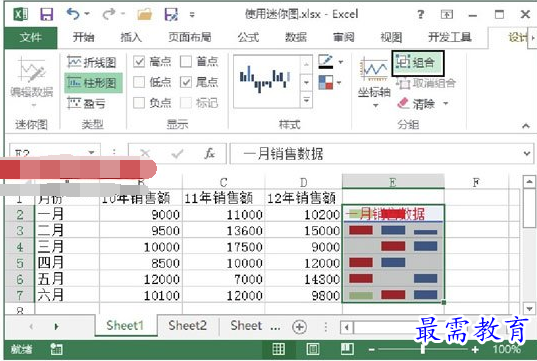Toggle the High Point (高点) checkbox
The image size is (537, 361).
139,62
